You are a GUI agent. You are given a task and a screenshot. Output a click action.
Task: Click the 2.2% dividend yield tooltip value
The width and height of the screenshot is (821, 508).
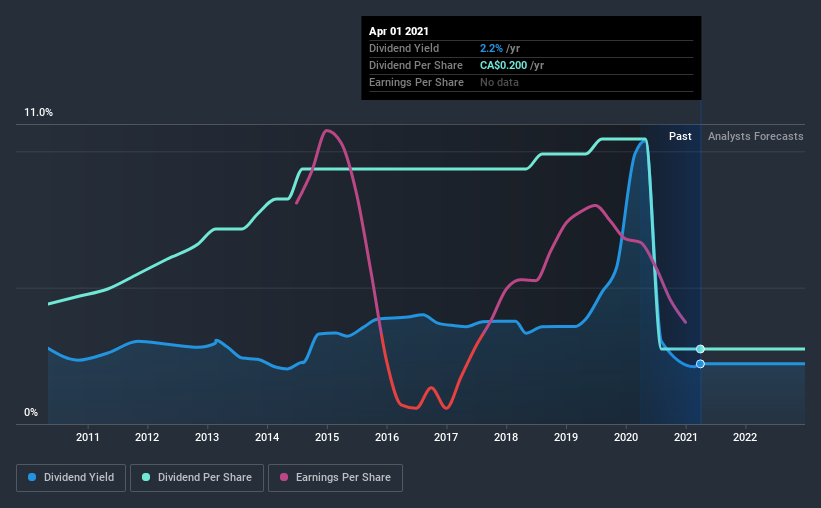(x=491, y=48)
